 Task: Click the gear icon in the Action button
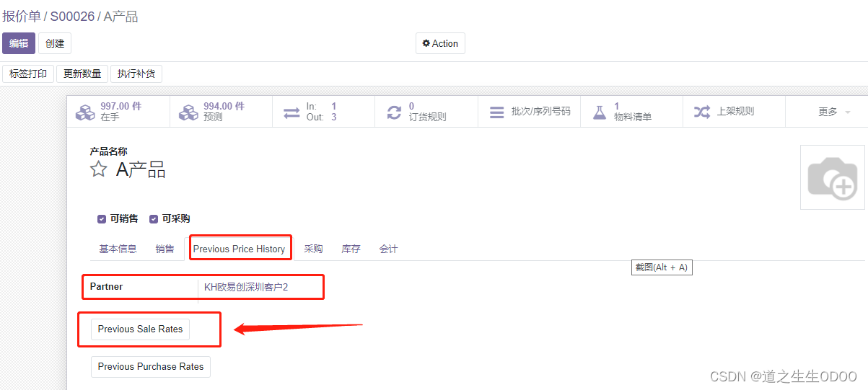tap(426, 43)
